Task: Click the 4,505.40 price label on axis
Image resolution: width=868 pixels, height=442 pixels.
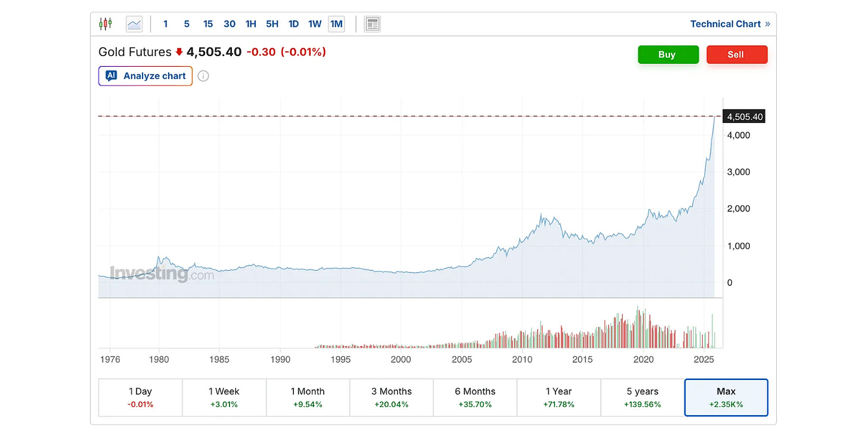Action: pyautogui.click(x=743, y=117)
